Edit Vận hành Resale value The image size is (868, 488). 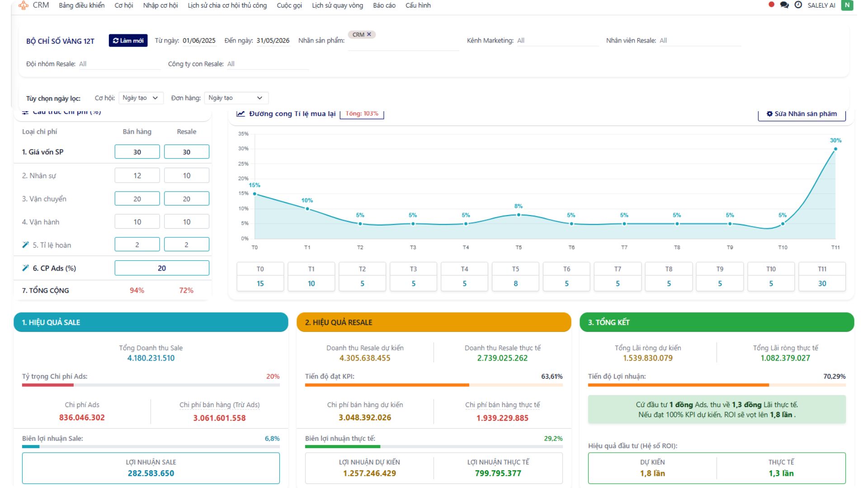(186, 222)
